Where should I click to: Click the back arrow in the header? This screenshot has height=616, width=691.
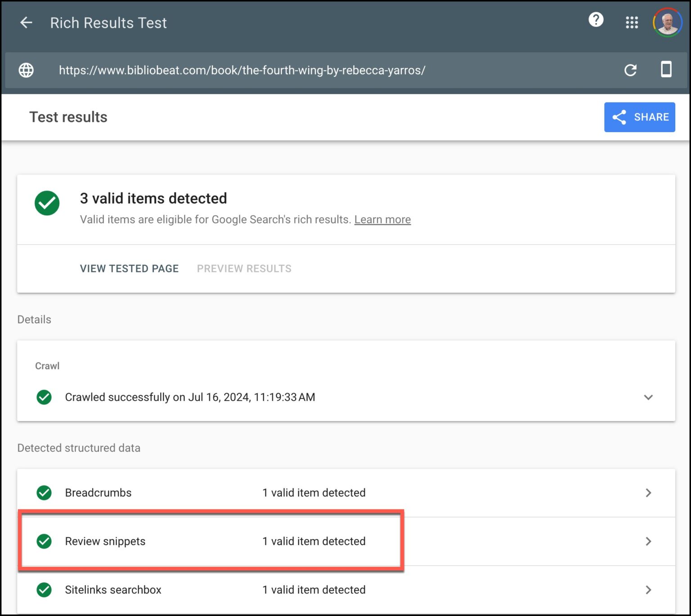coord(26,22)
